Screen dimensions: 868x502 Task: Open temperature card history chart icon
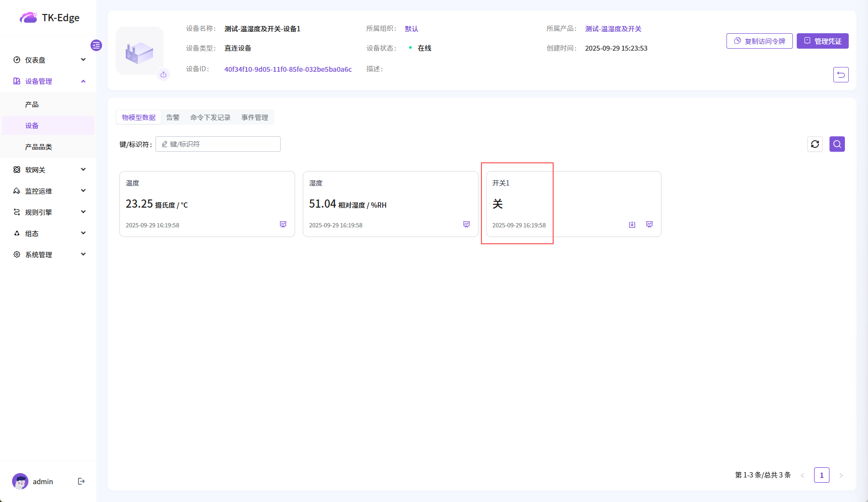point(283,225)
